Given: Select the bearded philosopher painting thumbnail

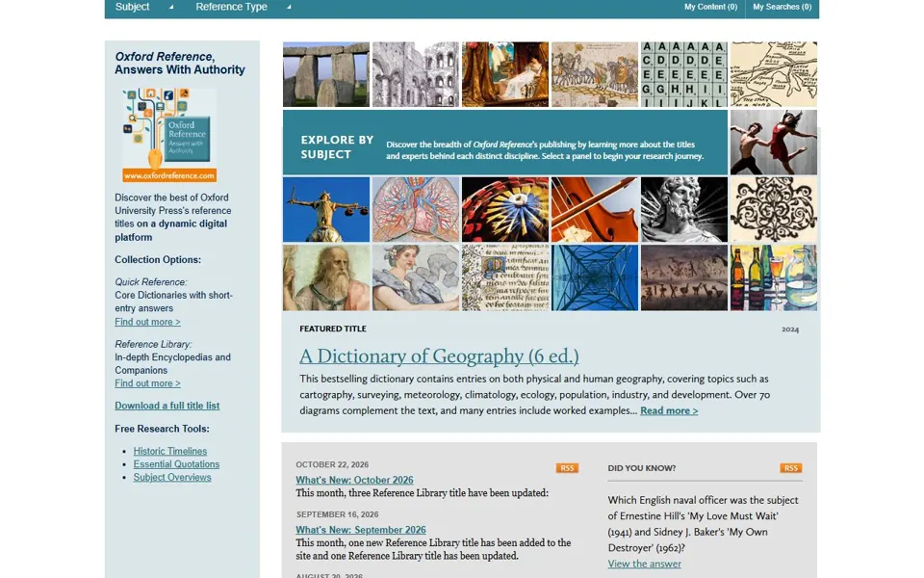Looking at the screenshot, I should click(326, 277).
